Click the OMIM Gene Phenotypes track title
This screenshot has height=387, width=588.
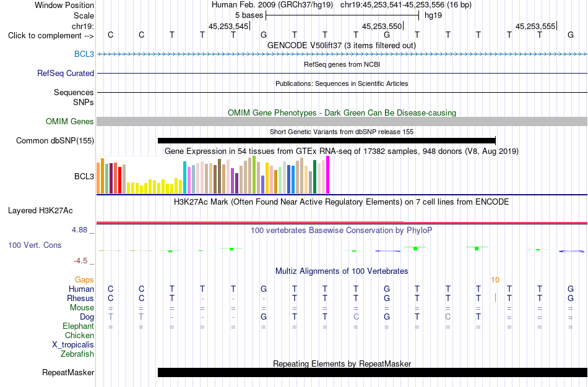click(x=342, y=113)
